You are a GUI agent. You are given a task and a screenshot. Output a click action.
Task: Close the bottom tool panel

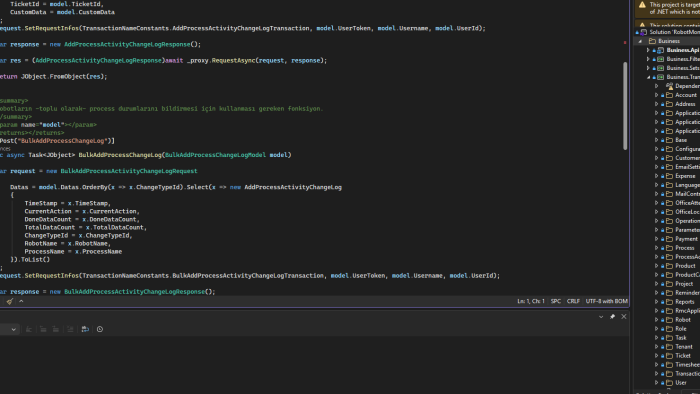point(624,316)
